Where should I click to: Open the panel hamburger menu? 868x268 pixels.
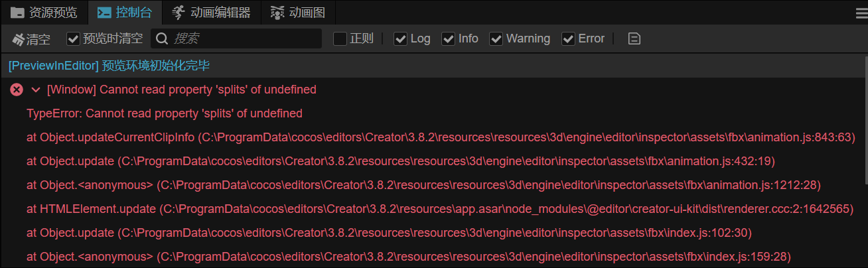[x=861, y=13]
